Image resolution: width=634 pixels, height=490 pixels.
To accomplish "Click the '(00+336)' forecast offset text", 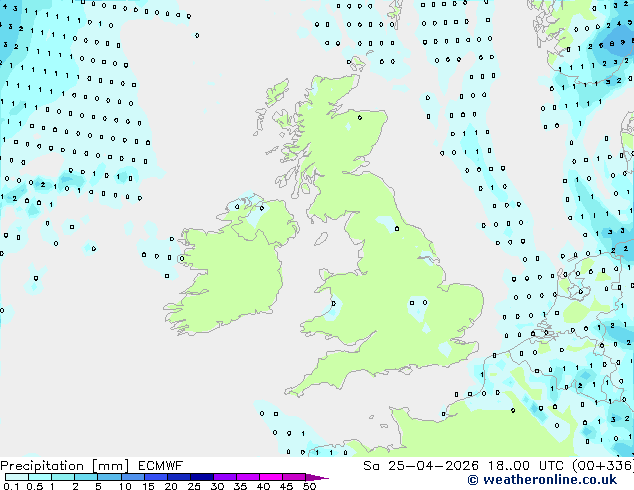I will (602, 466).
